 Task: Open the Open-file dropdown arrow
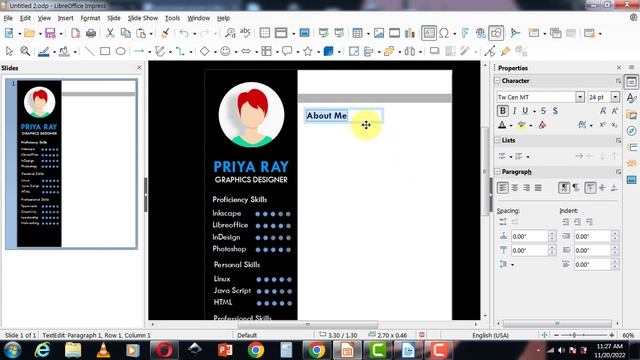tap(40, 33)
